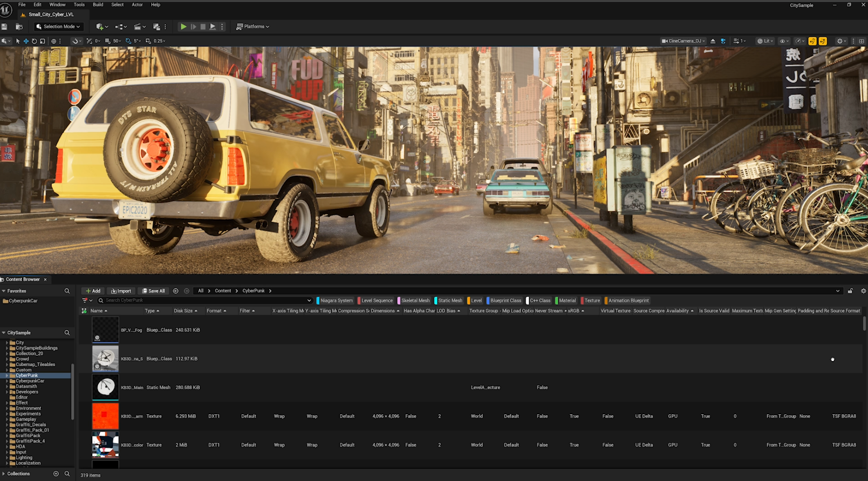Open the Selection Mode dropdown

pos(57,26)
